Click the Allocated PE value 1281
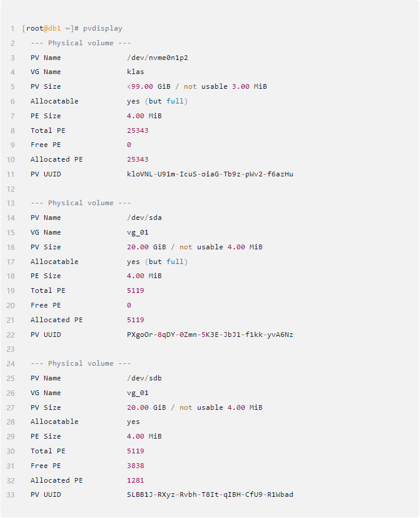 (135, 480)
